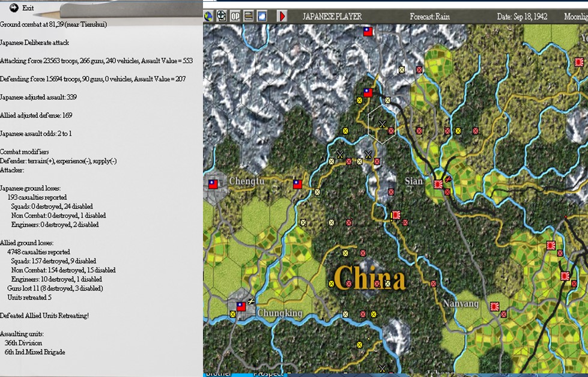Click the 36th Division assaulting unit

click(x=23, y=343)
